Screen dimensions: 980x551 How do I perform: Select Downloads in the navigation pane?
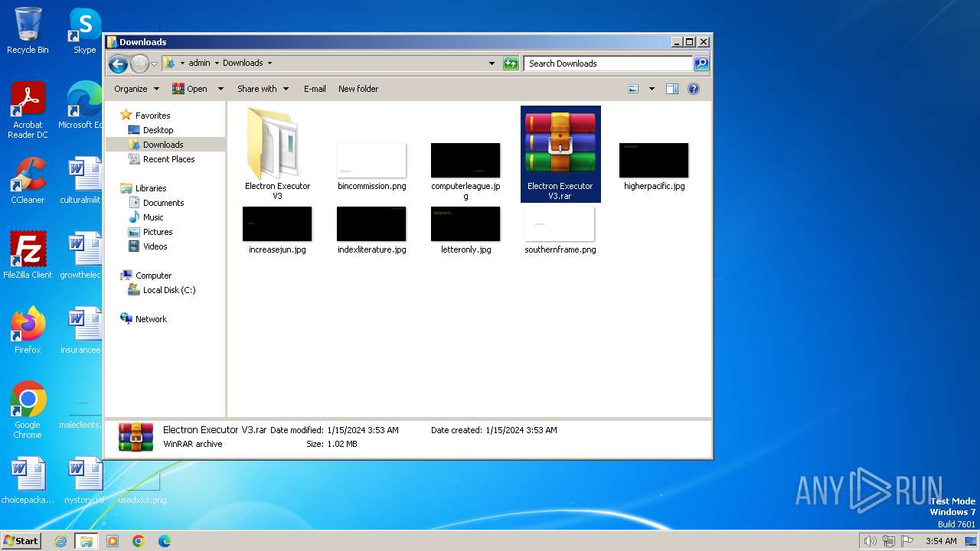(162, 145)
